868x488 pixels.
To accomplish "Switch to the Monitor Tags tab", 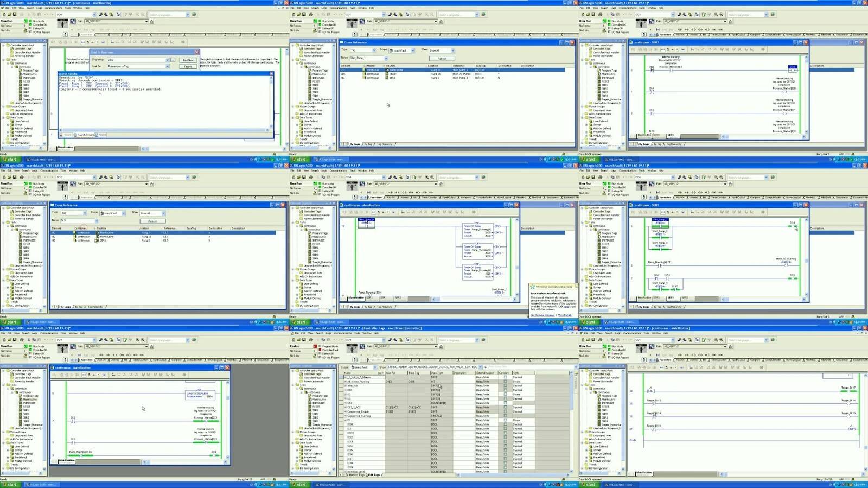I will pos(356,475).
